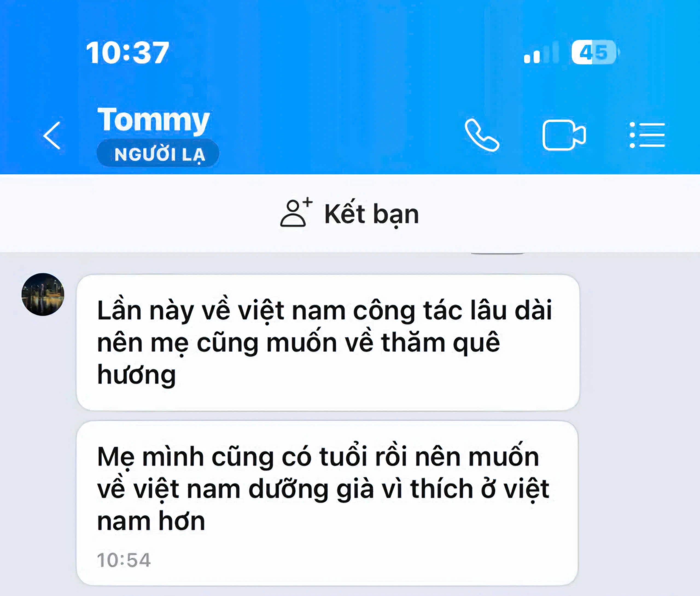This screenshot has height=596, width=700.
Task: Tap the word hương in first message
Action: pyautogui.click(x=136, y=375)
